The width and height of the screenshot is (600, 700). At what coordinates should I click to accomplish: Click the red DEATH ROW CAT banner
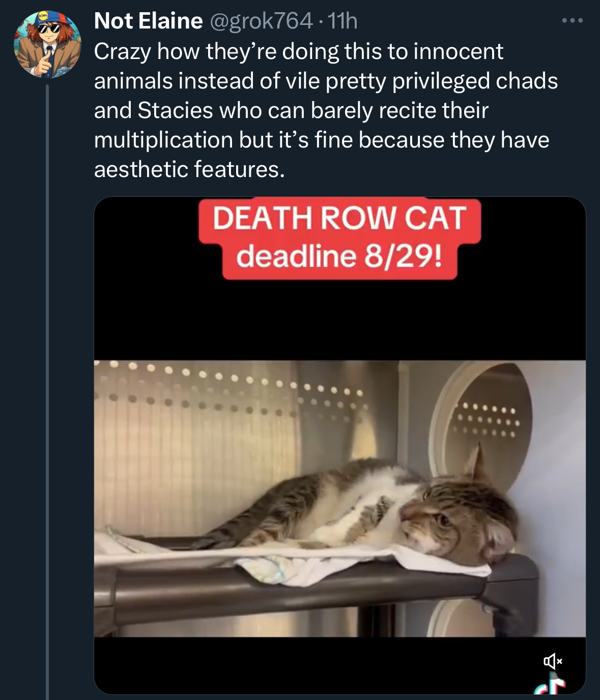339,219
